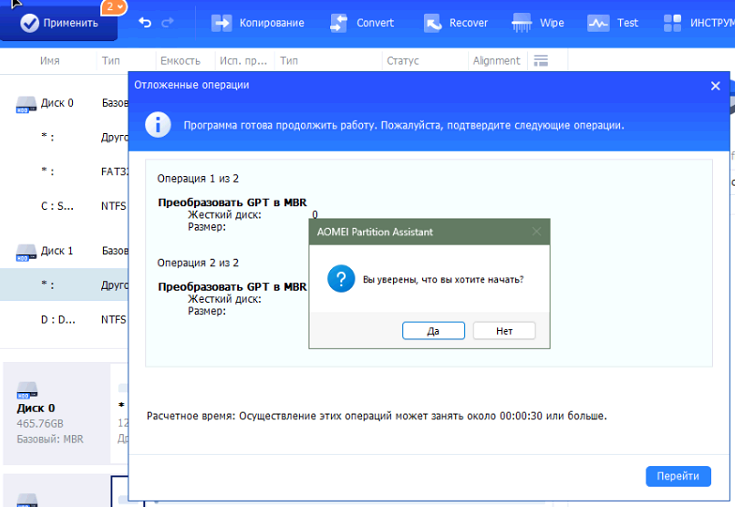
Task: Open the ИНСТРУМ toolbar menu
Action: coord(700,22)
